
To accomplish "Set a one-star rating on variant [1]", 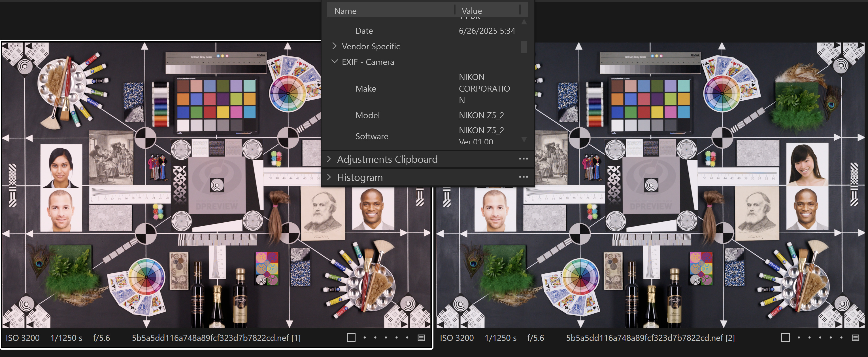I will coord(365,337).
